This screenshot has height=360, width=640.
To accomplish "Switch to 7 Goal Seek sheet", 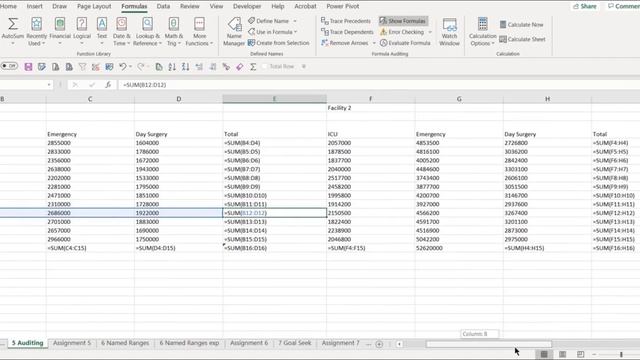I will click(295, 343).
